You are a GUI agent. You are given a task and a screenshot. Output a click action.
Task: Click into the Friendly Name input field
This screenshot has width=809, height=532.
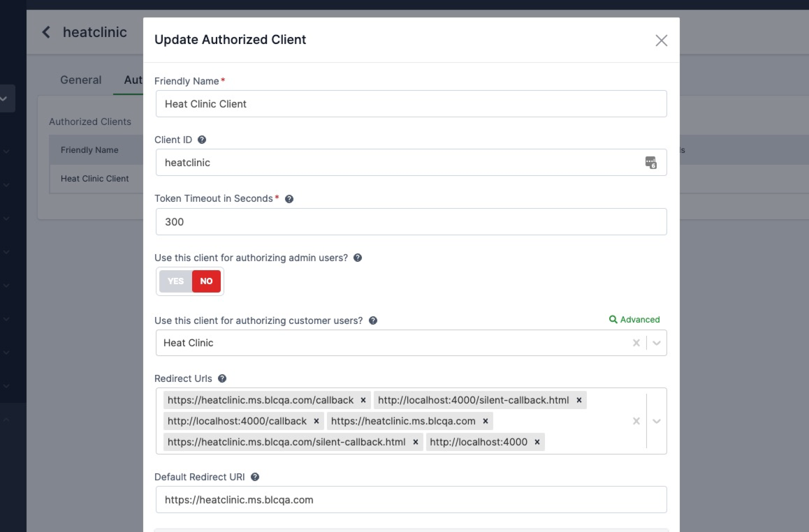click(410, 103)
